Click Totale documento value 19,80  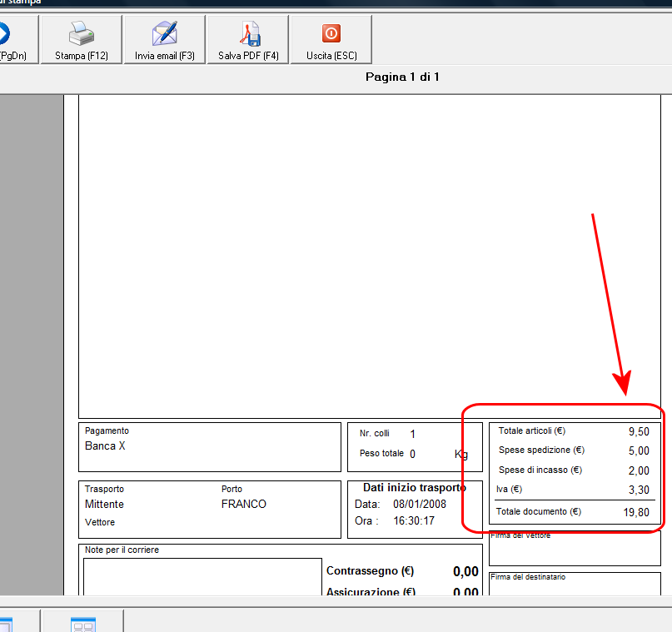coord(636,512)
